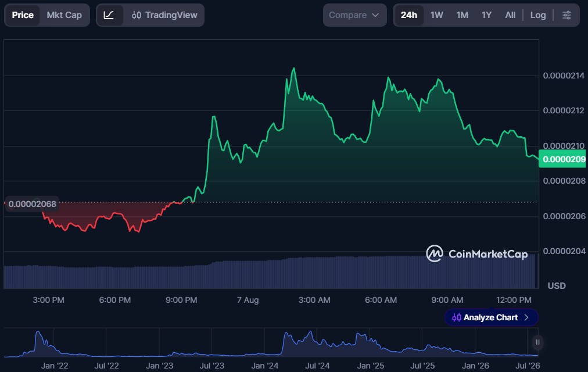Switch to the Price tab
The image size is (588, 372).
(x=23, y=15)
